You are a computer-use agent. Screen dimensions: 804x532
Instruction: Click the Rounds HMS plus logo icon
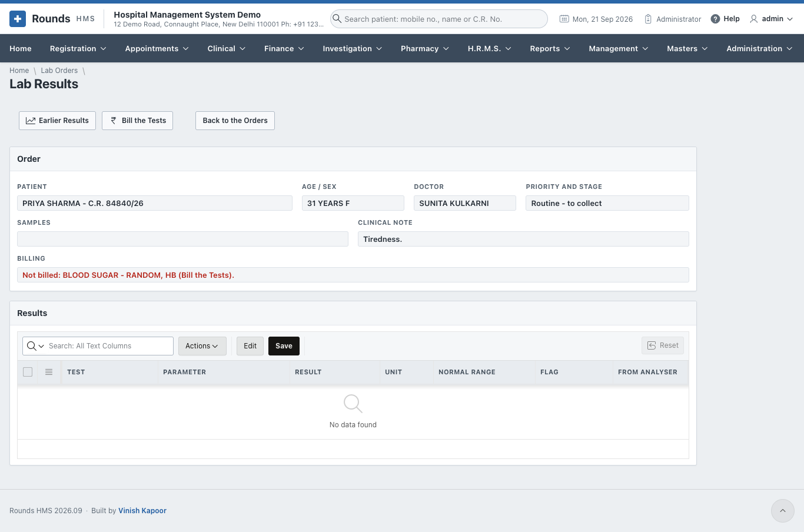(x=18, y=19)
